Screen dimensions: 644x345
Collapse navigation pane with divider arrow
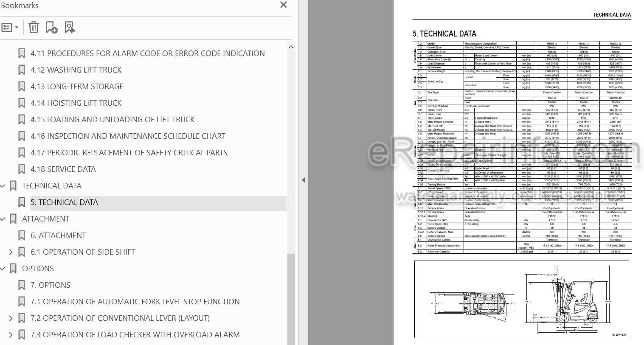(303, 180)
